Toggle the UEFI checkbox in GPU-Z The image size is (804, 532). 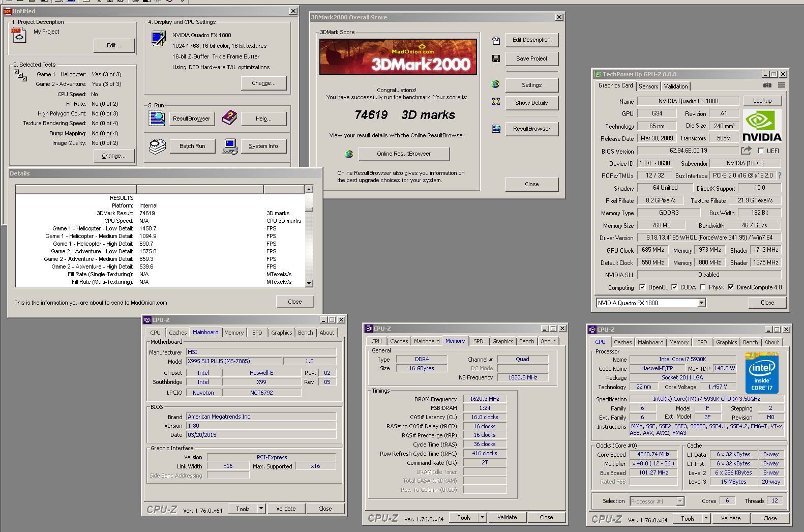[761, 151]
